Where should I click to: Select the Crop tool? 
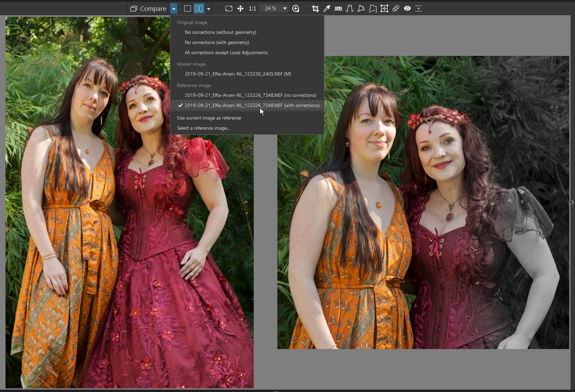[x=315, y=8]
